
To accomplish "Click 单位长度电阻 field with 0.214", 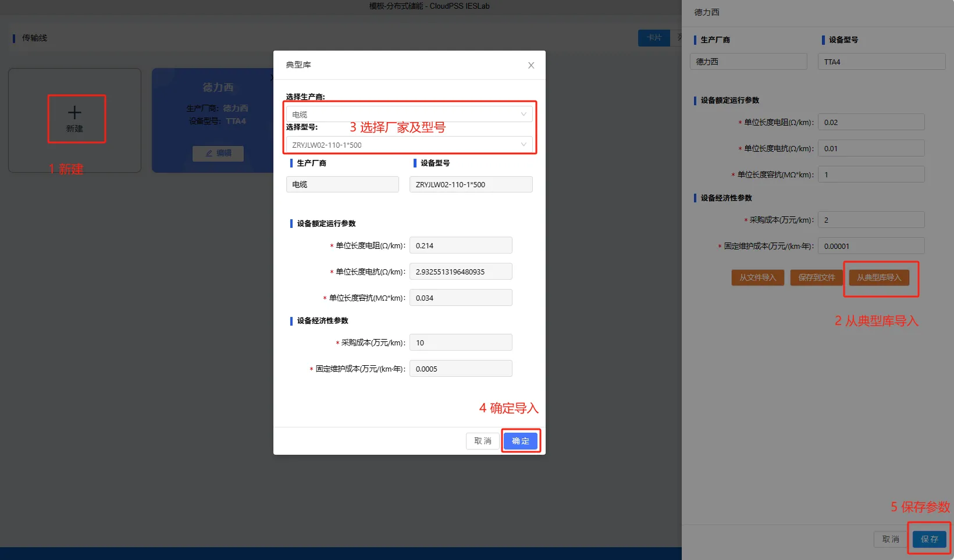I will pos(461,245).
